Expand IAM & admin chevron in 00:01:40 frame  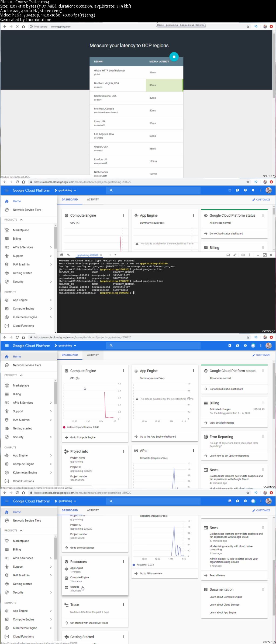51,575
